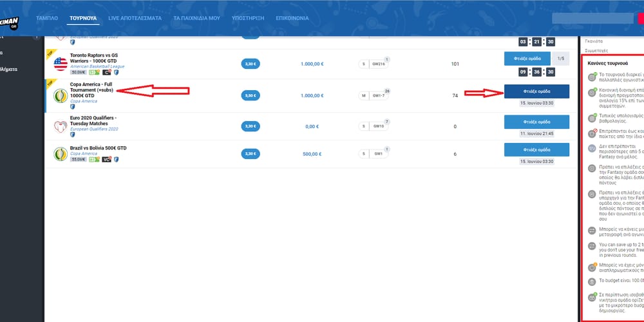Click the red-marked rule icon beside 'Επιτρέπονται έως'
The width and height of the screenshot is (644, 322).
coord(592,133)
